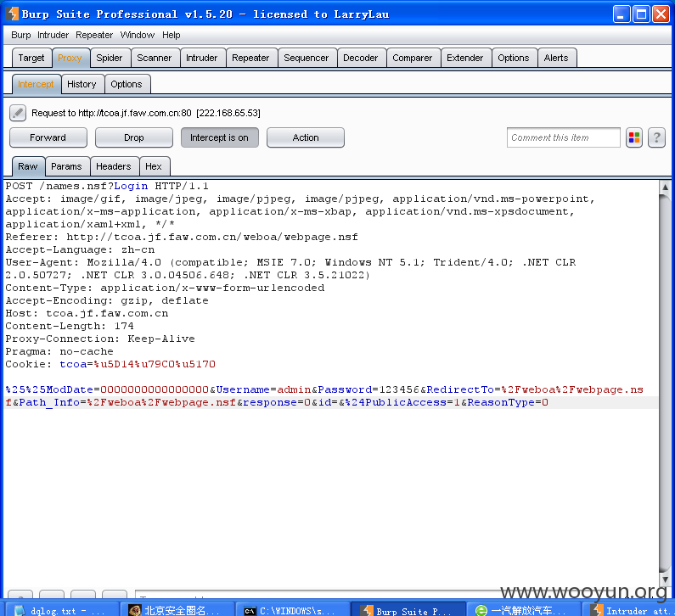Switch to the Repeater tool tab

[250, 58]
